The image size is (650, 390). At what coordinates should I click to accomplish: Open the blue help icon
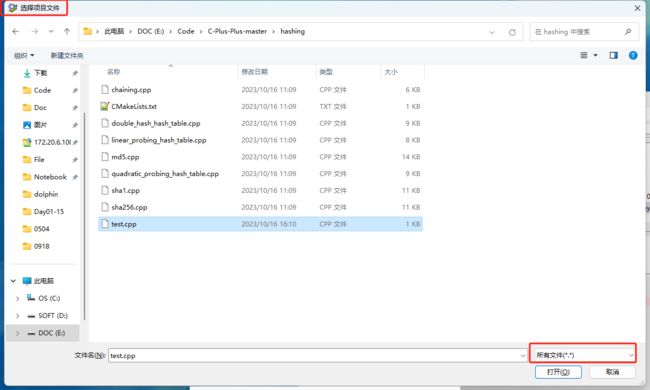(633, 55)
